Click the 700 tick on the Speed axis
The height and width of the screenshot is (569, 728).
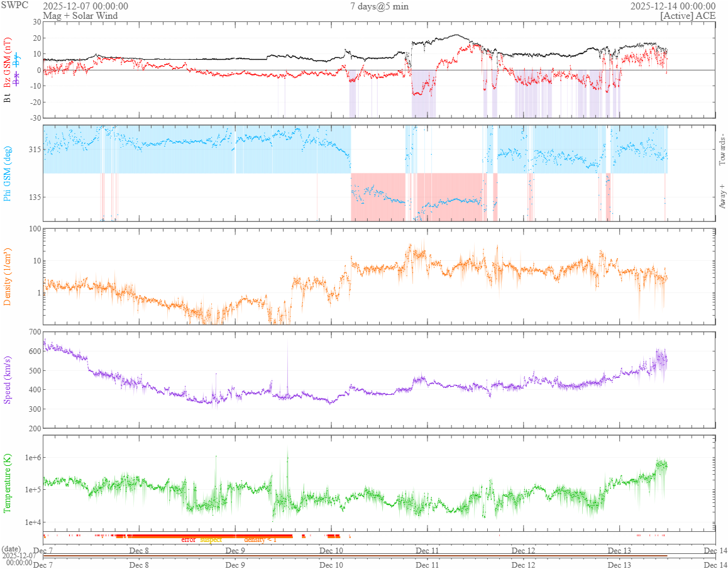(35, 331)
